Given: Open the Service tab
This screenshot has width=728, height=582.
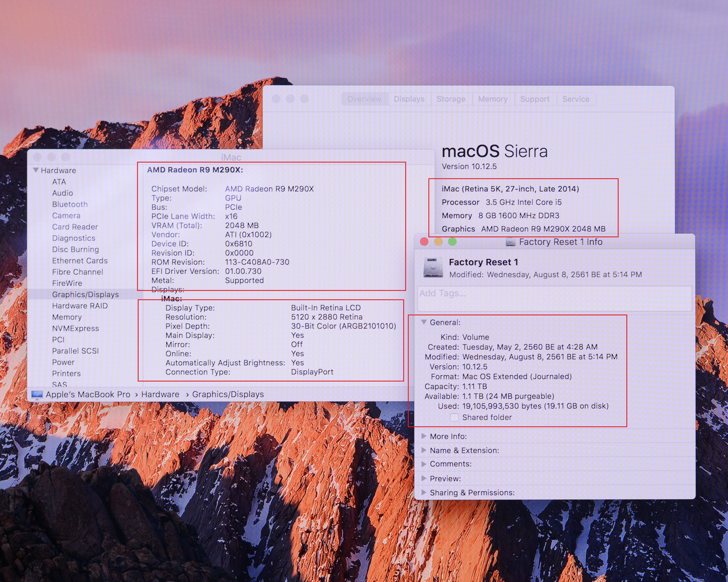Looking at the screenshot, I should [x=576, y=99].
